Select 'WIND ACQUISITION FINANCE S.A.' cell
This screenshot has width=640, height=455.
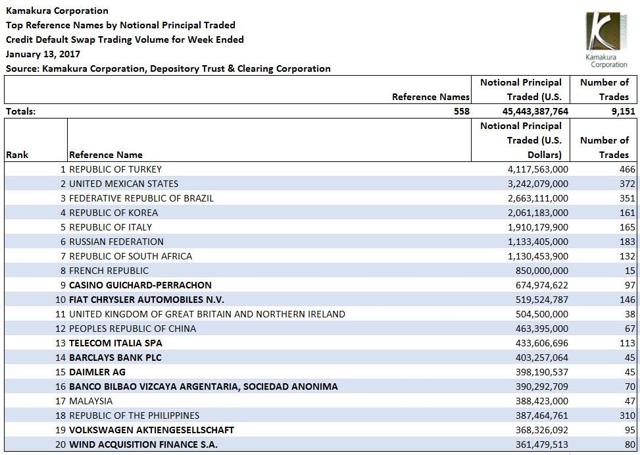coord(143,444)
